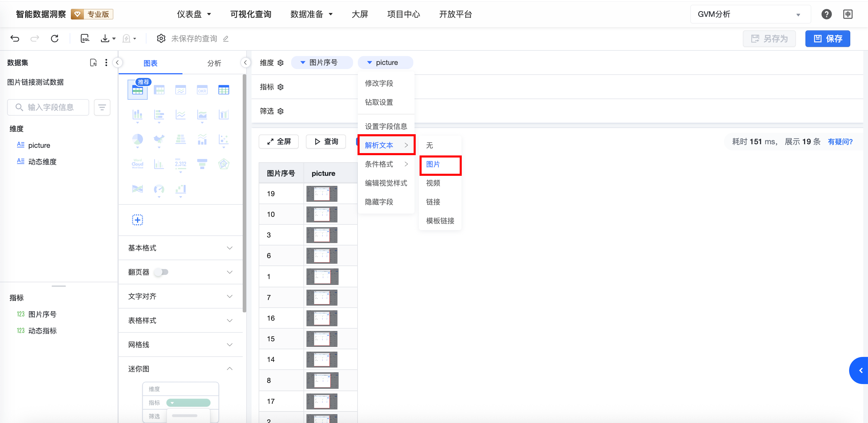Select 图片 in the parse text submenu

(x=433, y=164)
